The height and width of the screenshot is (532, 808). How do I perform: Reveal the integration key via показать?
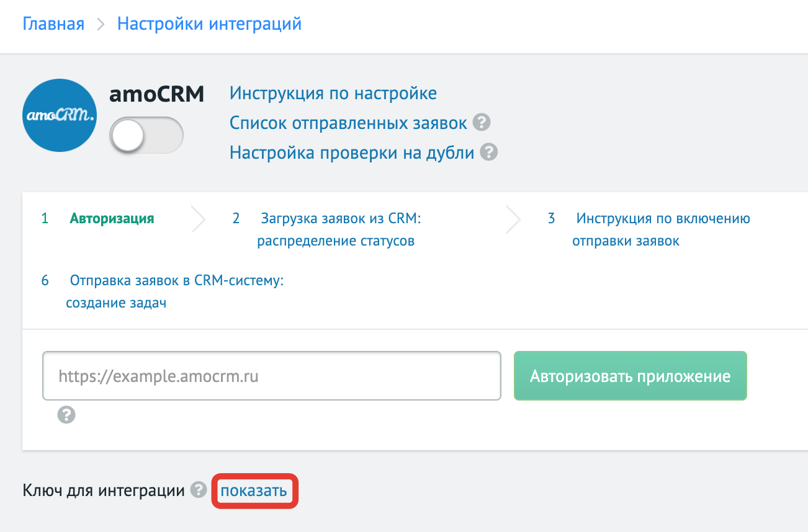(254, 491)
